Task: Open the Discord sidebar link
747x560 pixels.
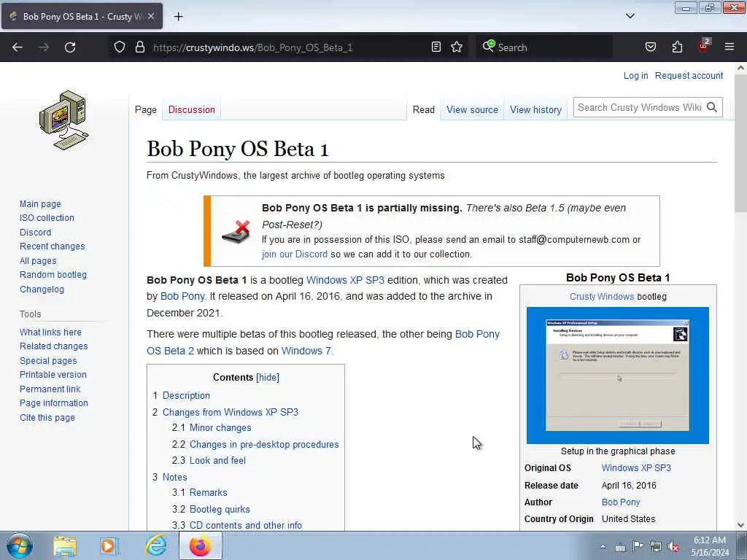Action: pos(35,232)
